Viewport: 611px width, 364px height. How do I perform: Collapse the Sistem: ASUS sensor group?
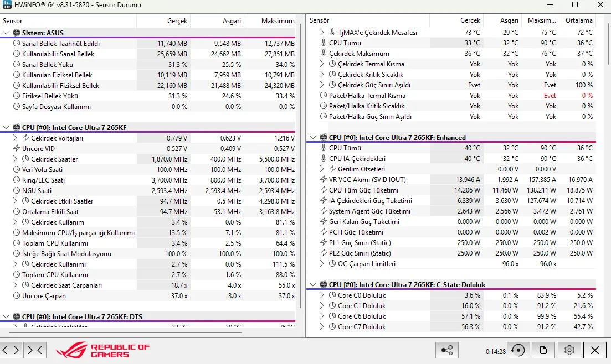pos(6,33)
